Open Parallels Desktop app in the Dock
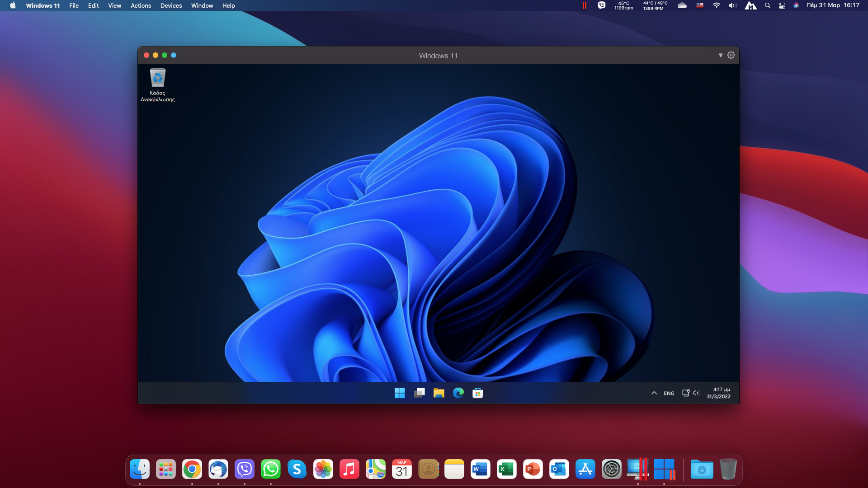Screen dimensions: 868x488 (637, 469)
